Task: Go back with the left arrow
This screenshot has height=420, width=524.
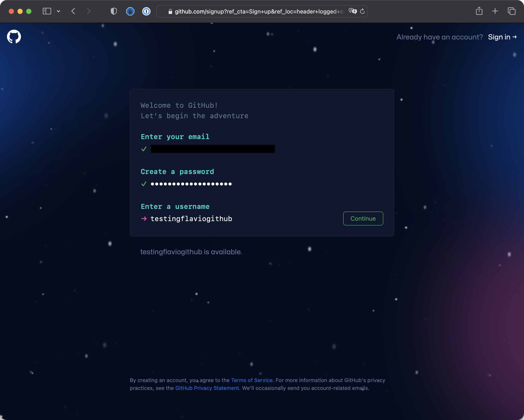Action: (x=73, y=11)
